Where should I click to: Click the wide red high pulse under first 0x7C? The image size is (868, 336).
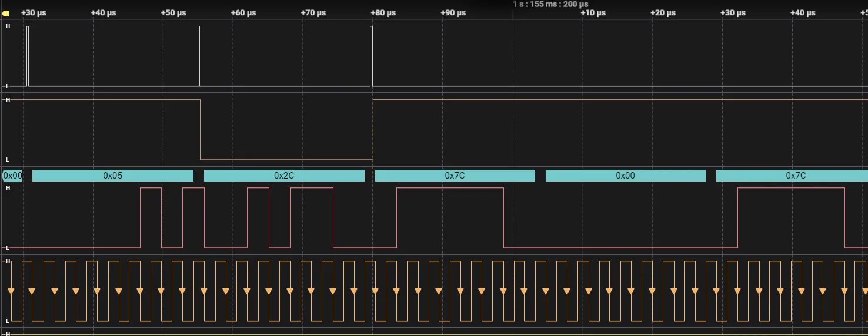point(450,188)
